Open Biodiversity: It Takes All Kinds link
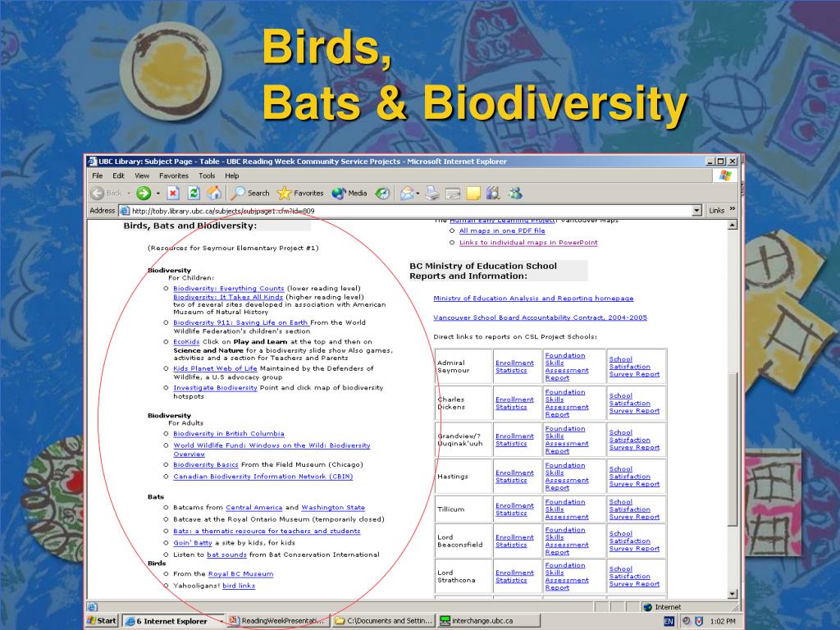The height and width of the screenshot is (630, 840). [x=228, y=297]
